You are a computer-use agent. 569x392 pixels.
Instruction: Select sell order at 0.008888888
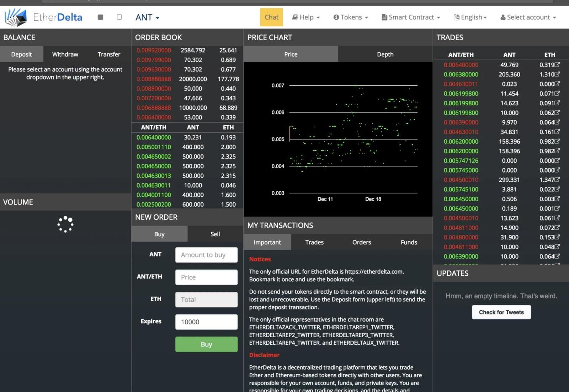point(187,79)
